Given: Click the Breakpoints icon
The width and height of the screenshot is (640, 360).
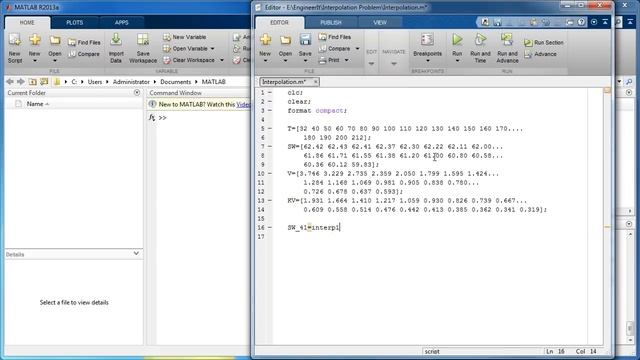Looking at the screenshot, I should 427,40.
